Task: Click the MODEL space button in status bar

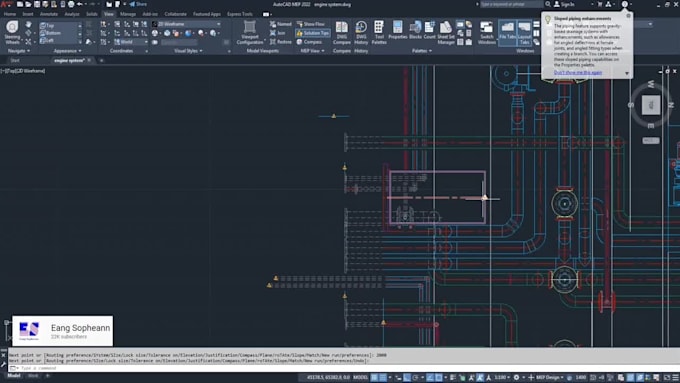Action: tap(361, 377)
